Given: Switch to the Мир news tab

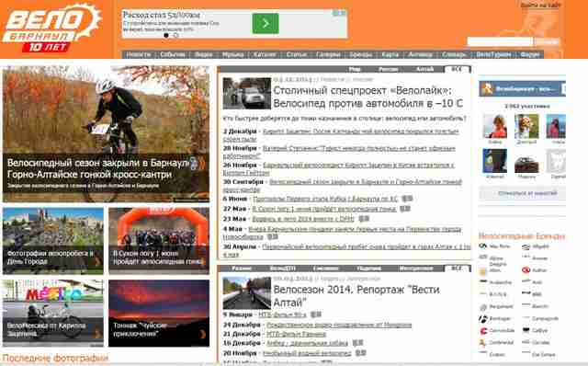Looking at the screenshot, I should pos(355,69).
